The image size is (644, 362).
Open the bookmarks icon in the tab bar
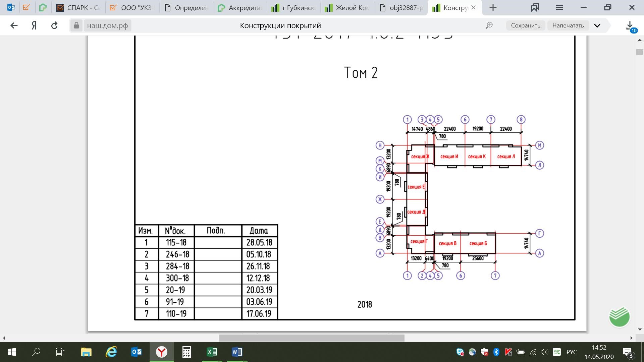click(x=535, y=7)
